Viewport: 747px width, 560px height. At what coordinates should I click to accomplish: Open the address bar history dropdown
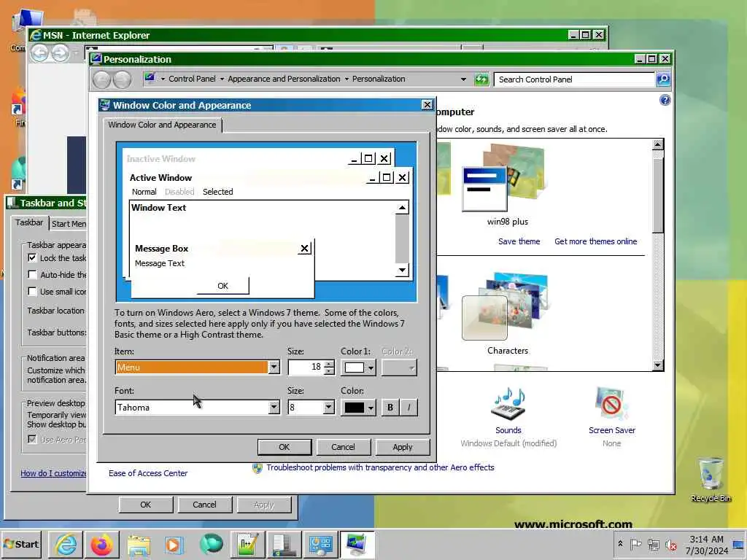click(463, 79)
